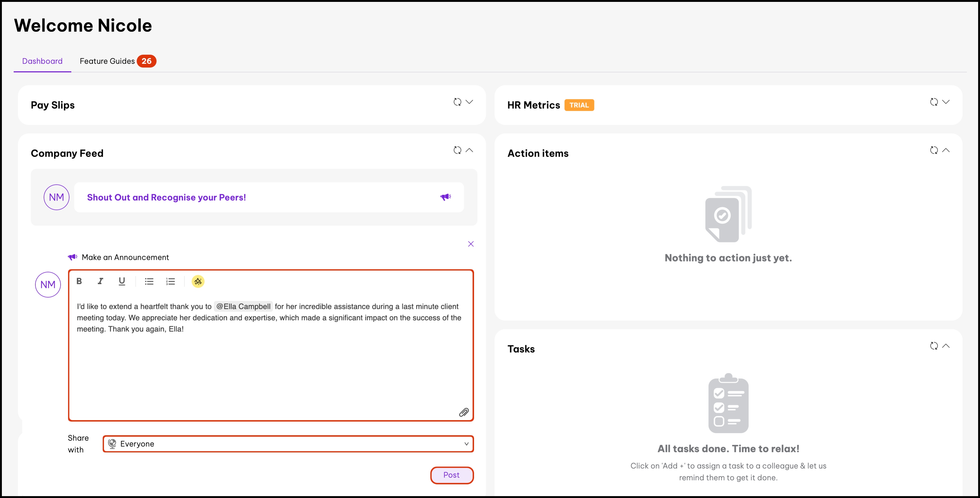Viewport: 980px width, 498px height.
Task: Collapse the Action items panel
Action: (946, 150)
